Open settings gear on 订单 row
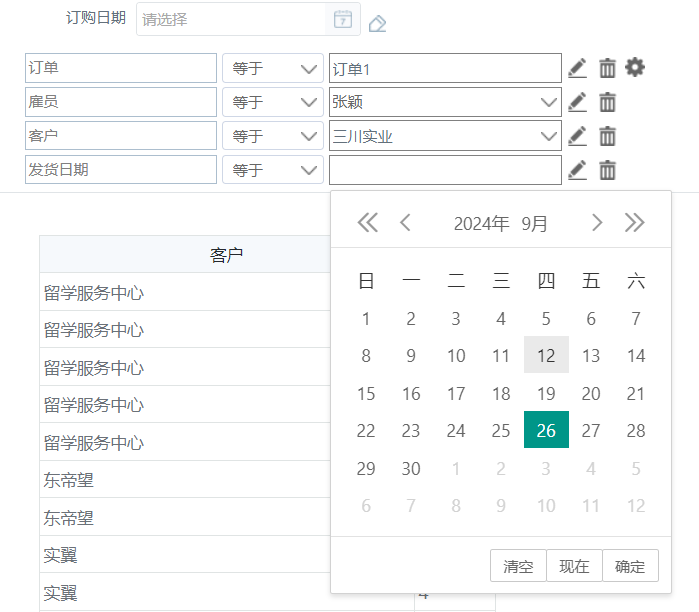This screenshot has height=612, width=699. click(x=635, y=67)
